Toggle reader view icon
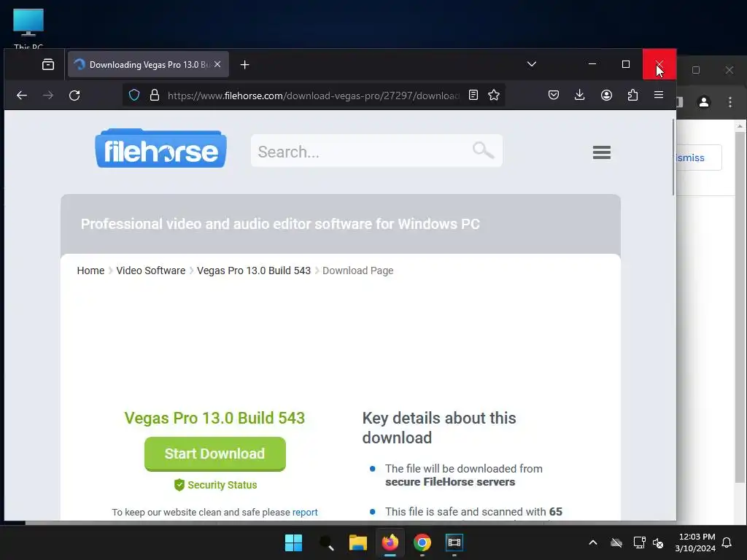Screen dimensions: 747x560 (473, 96)
